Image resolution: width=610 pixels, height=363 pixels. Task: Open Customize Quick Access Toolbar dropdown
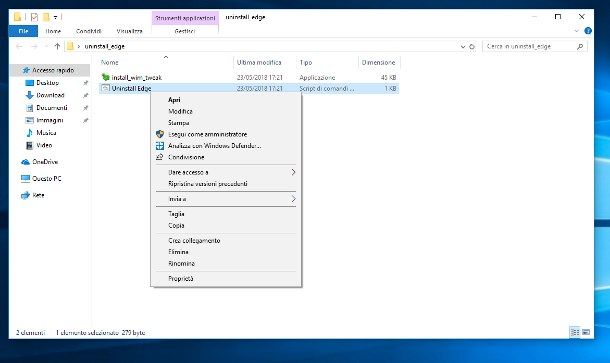coord(56,17)
